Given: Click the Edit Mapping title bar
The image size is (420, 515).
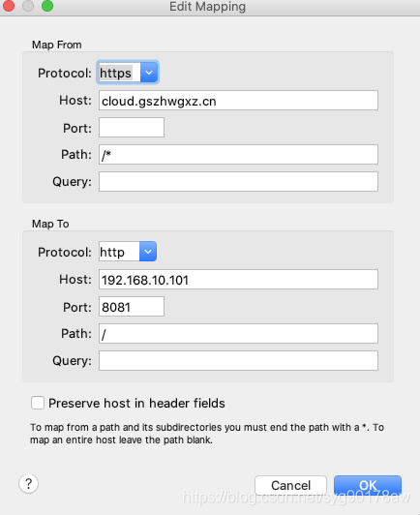Looking at the screenshot, I should [x=207, y=7].
